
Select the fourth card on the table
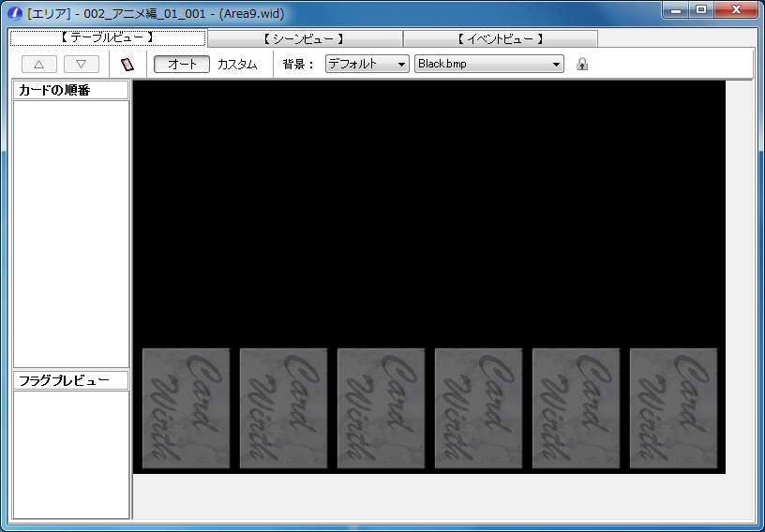coord(479,408)
